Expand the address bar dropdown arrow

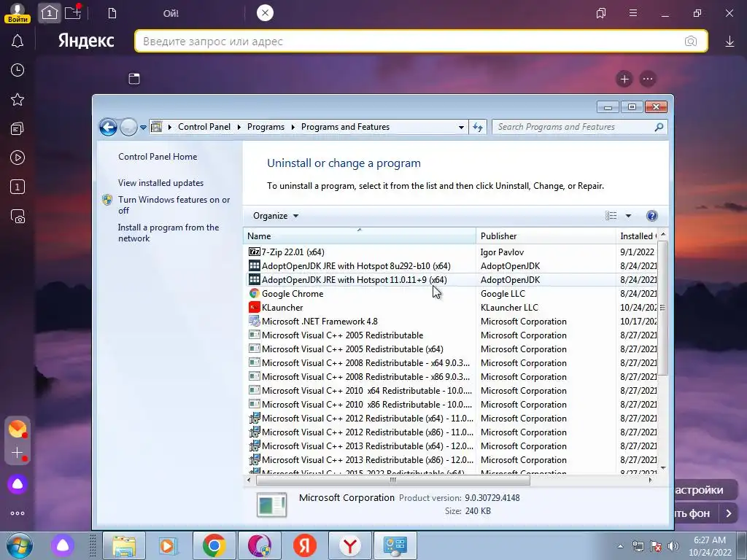pos(461,127)
